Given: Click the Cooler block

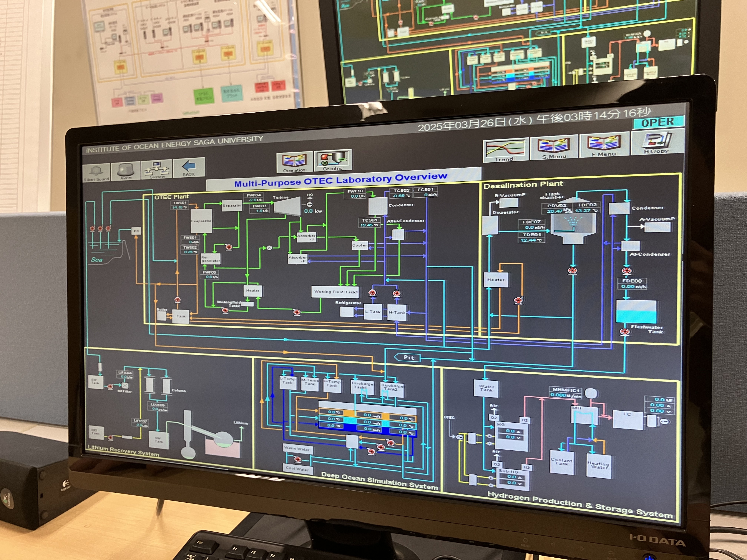Looking at the screenshot, I should pyautogui.click(x=359, y=245).
